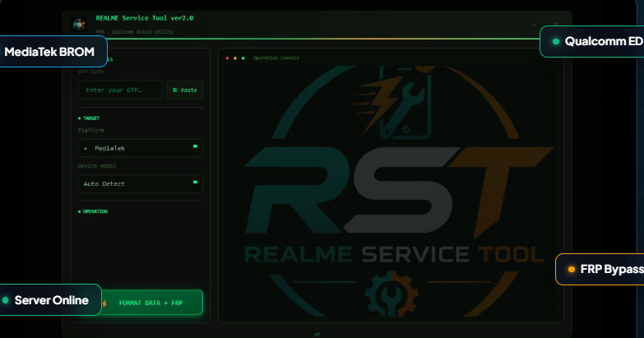Close the REALME Service Tool window

tap(556, 24)
